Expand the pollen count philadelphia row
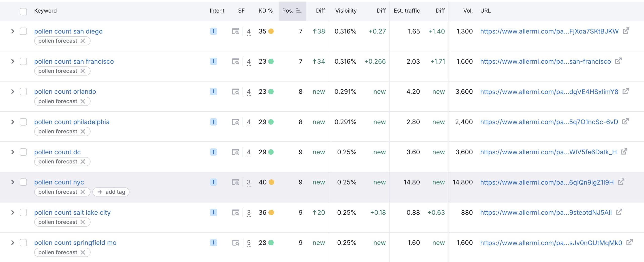Screen dimensions: 644x262 click(13, 122)
